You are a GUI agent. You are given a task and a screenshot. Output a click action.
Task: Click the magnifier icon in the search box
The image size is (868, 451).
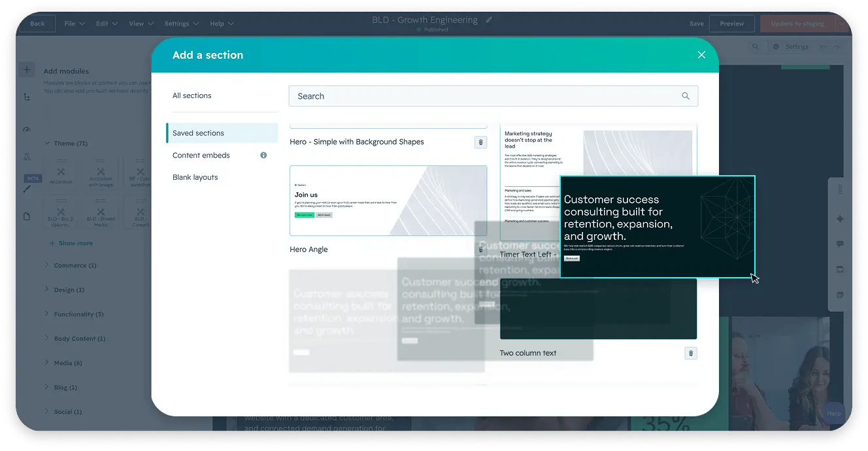(x=686, y=96)
